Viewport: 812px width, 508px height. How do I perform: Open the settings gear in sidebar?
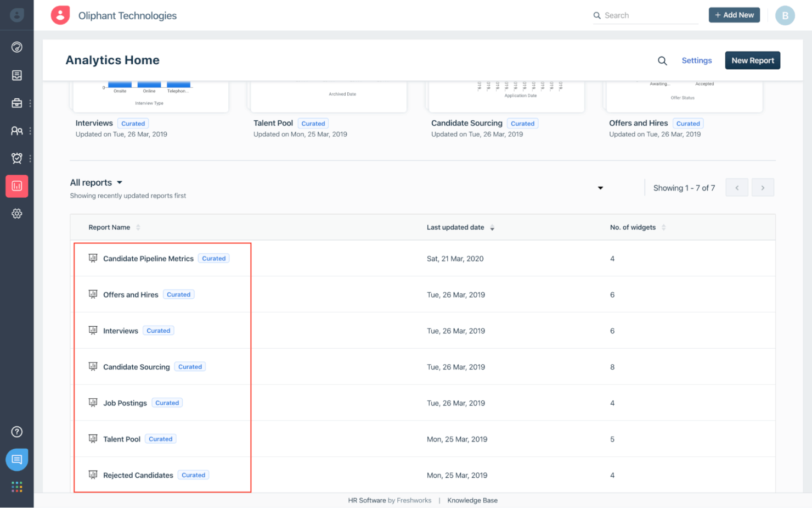[x=17, y=214]
